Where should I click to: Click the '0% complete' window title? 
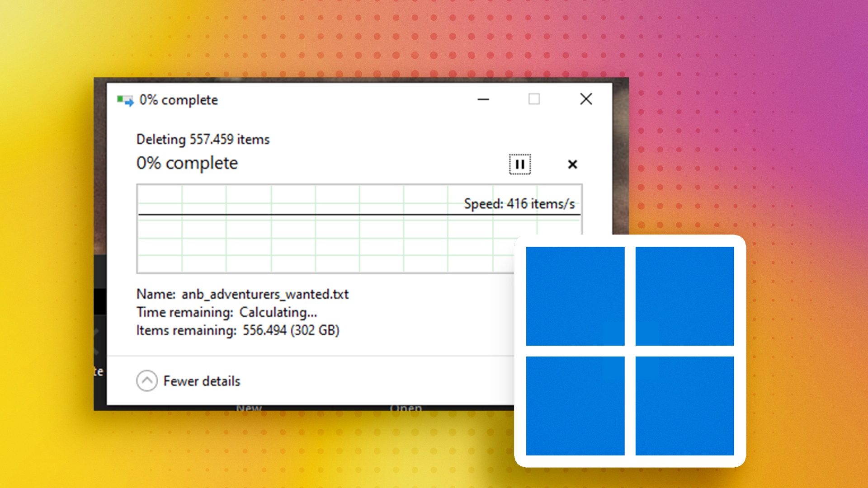179,100
